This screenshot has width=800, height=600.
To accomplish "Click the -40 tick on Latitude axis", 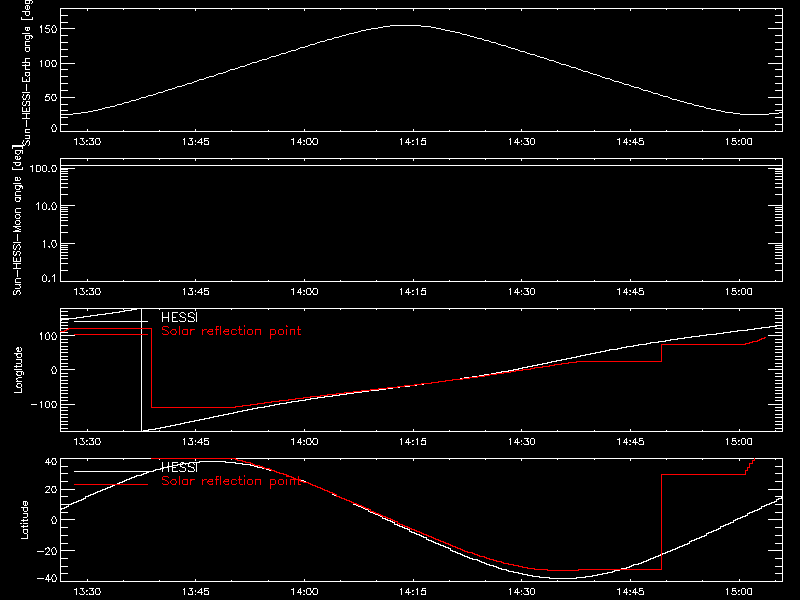I will pyautogui.click(x=47, y=578).
